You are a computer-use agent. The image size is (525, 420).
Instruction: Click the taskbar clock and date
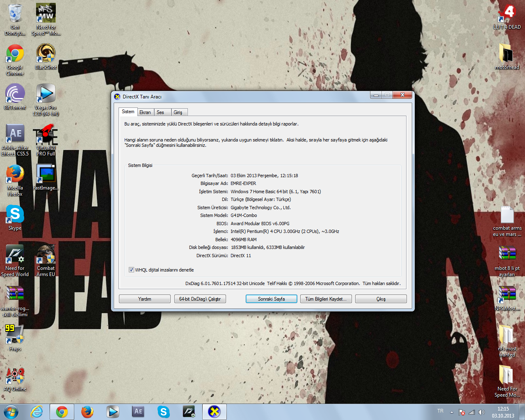[x=503, y=412]
